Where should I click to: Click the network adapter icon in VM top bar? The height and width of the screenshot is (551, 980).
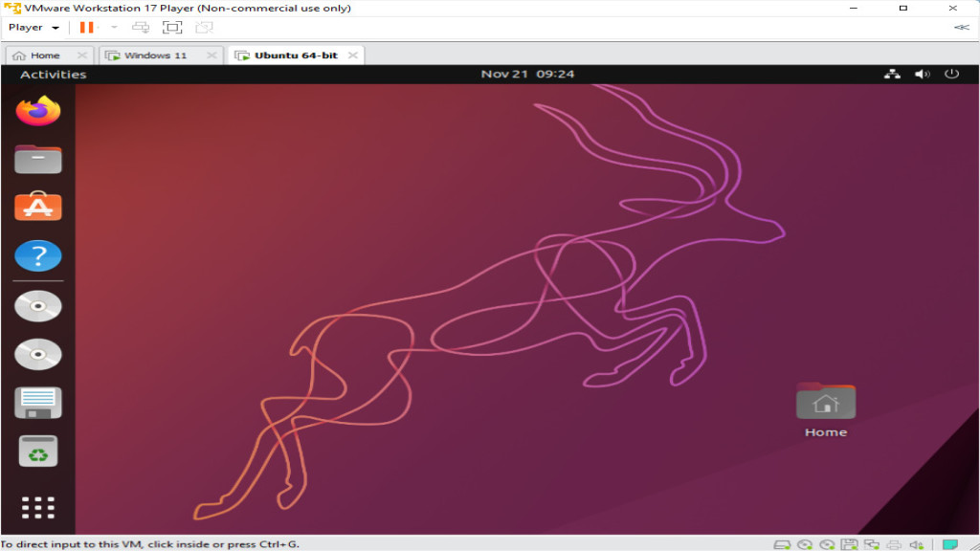(x=894, y=73)
